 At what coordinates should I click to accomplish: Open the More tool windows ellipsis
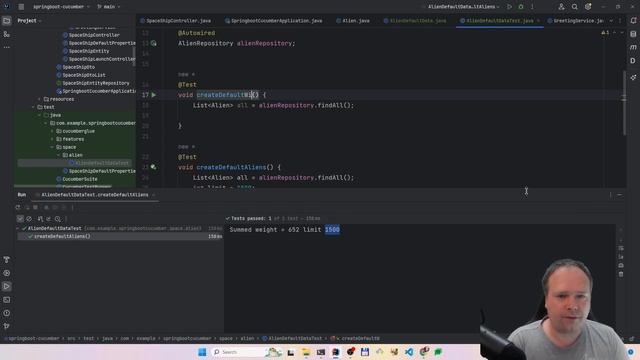pos(7,47)
